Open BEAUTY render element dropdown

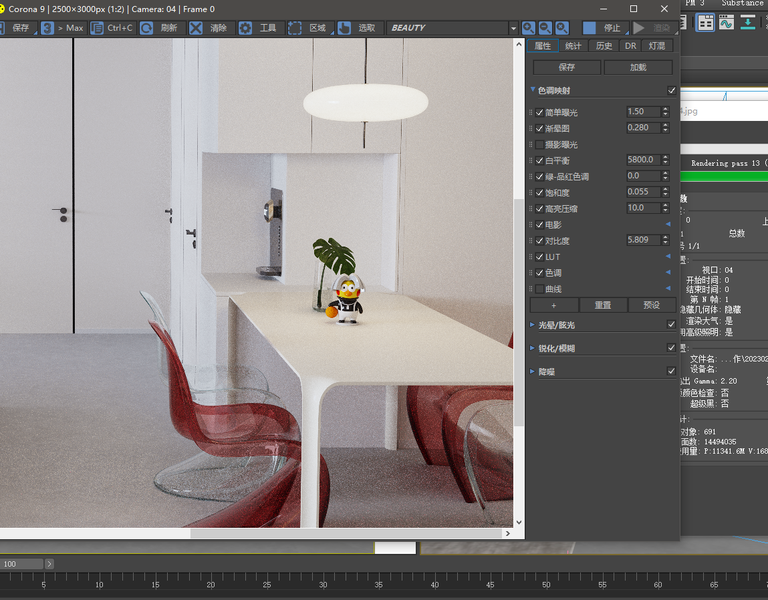(x=513, y=28)
